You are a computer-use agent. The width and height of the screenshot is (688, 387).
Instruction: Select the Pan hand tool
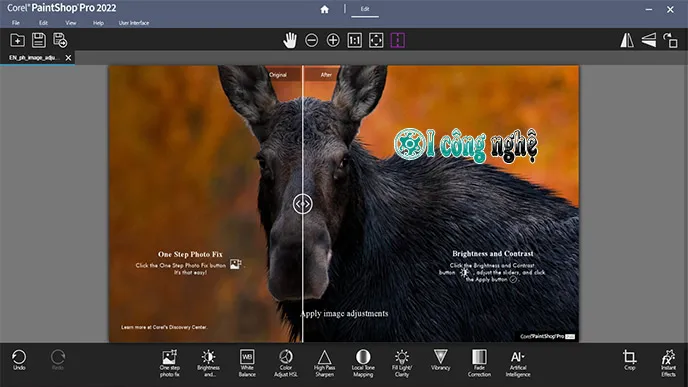click(290, 40)
